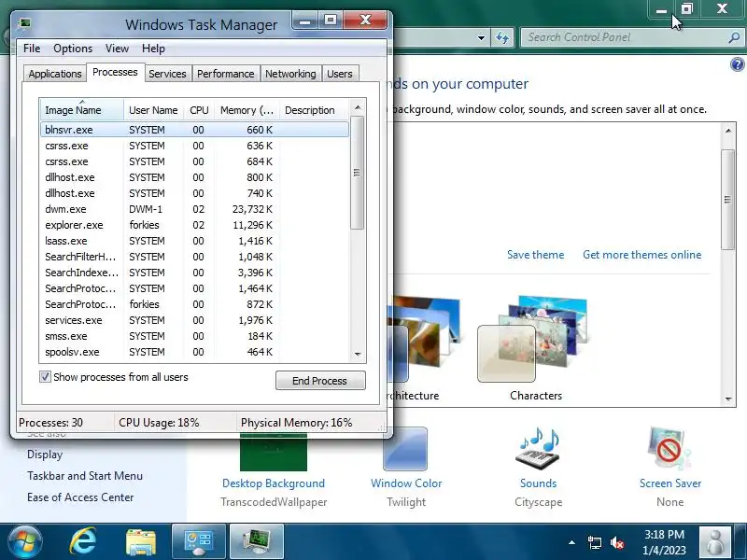Open the Display link

(45, 455)
